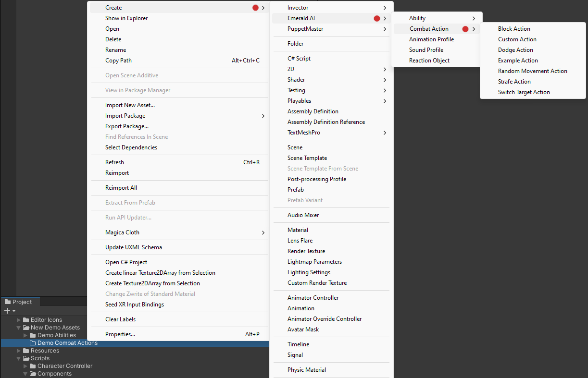Click the Resources folder icon
This screenshot has height=378, width=588.
[x=26, y=351]
